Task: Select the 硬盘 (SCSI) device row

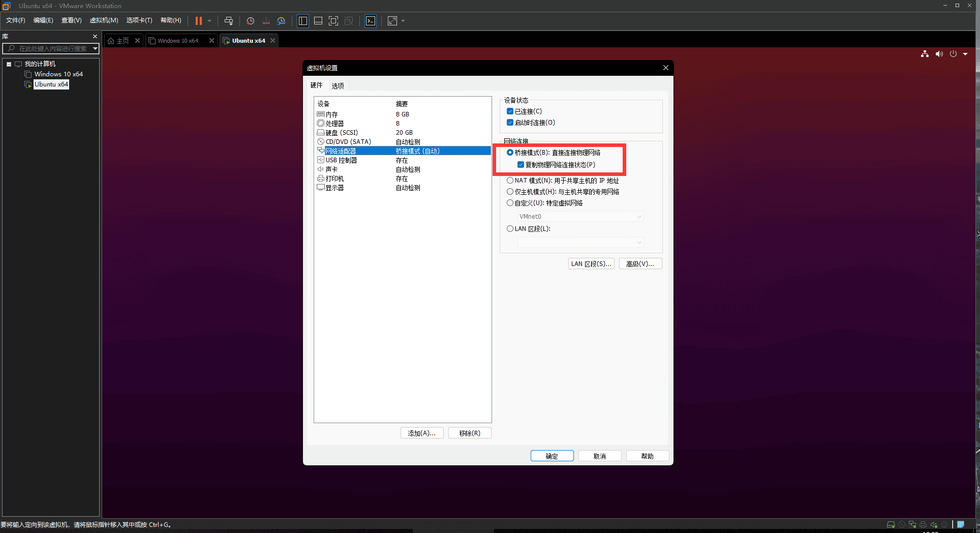Action: coord(403,133)
